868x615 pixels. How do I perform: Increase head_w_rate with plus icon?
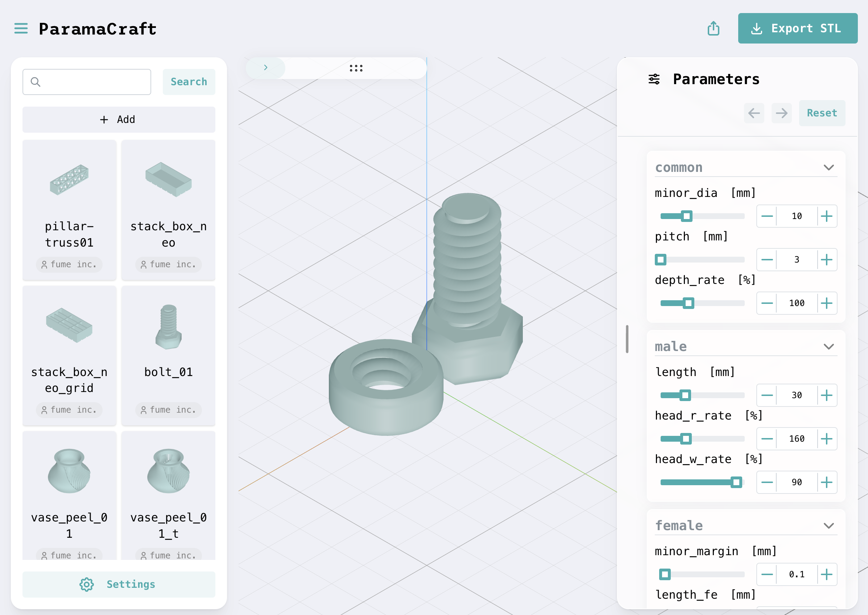(826, 482)
